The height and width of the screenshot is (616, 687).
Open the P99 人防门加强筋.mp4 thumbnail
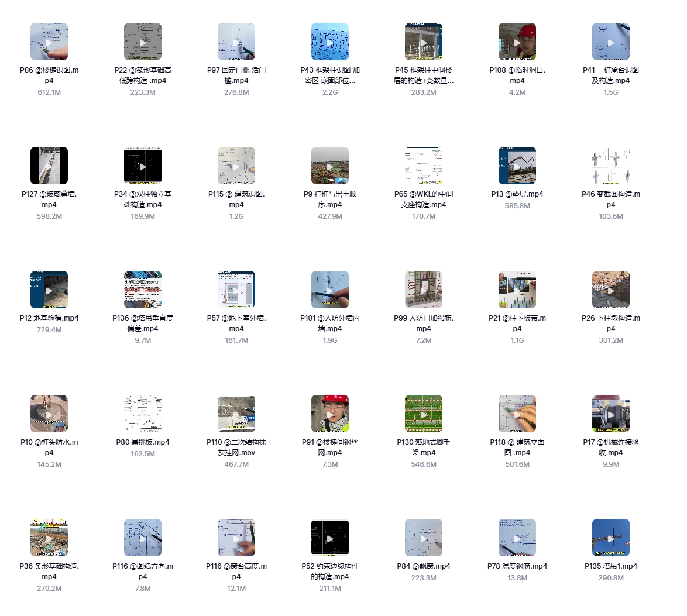click(x=424, y=290)
